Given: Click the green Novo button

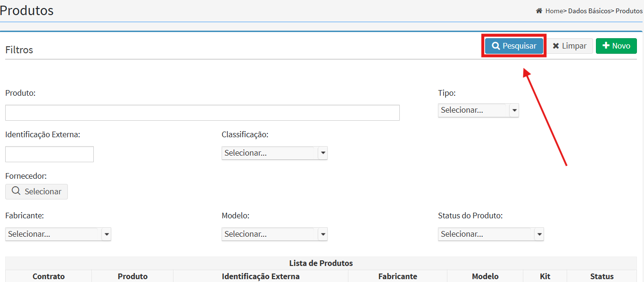Looking at the screenshot, I should (616, 46).
